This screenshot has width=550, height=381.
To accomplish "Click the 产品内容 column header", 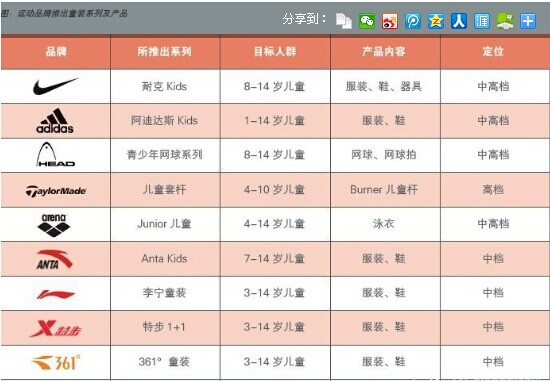I will pyautogui.click(x=385, y=52).
